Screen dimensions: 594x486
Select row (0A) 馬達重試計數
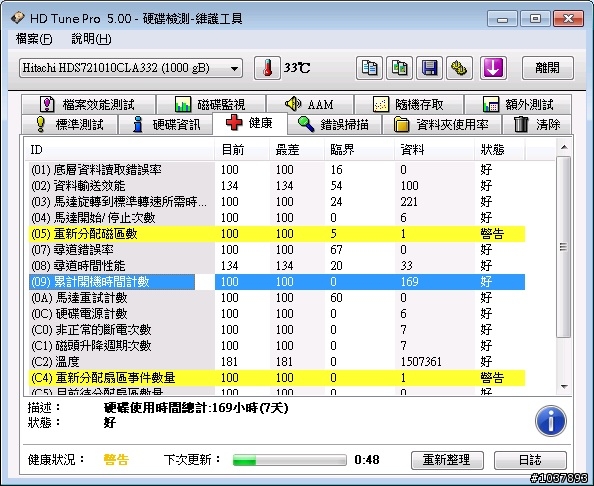[277, 298]
